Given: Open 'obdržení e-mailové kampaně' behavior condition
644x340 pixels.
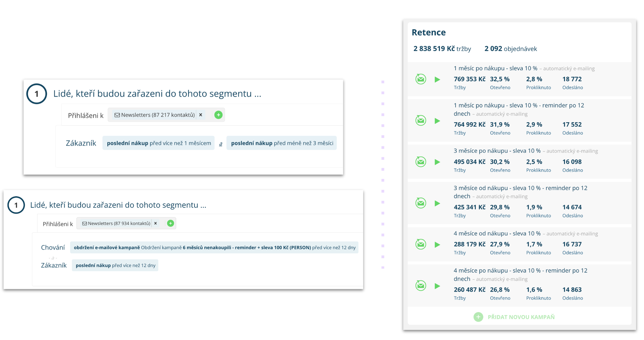Looking at the screenshot, I should (x=214, y=247).
